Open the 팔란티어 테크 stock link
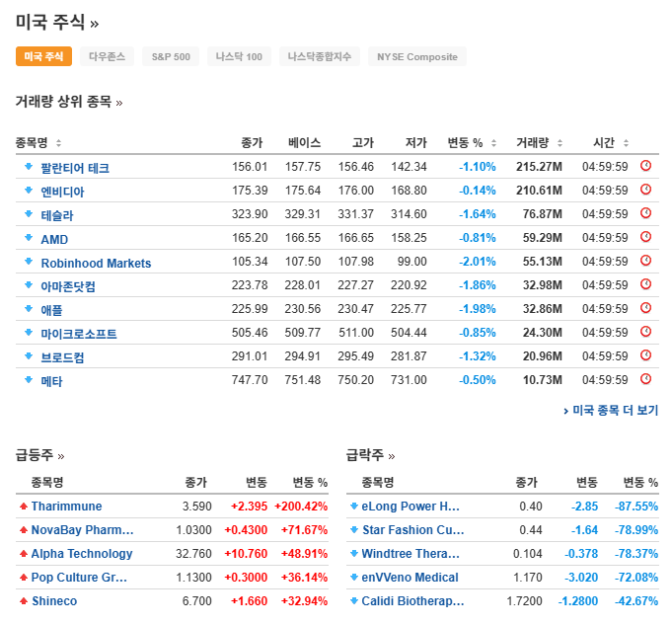Viewport: 672px width, 625px height. tap(75, 168)
